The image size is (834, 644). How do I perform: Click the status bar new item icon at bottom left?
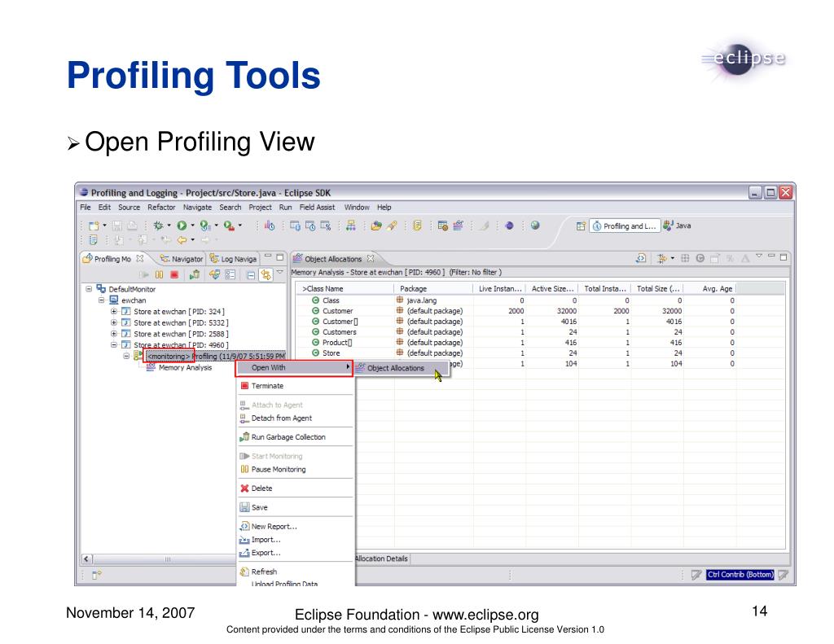coord(96,575)
